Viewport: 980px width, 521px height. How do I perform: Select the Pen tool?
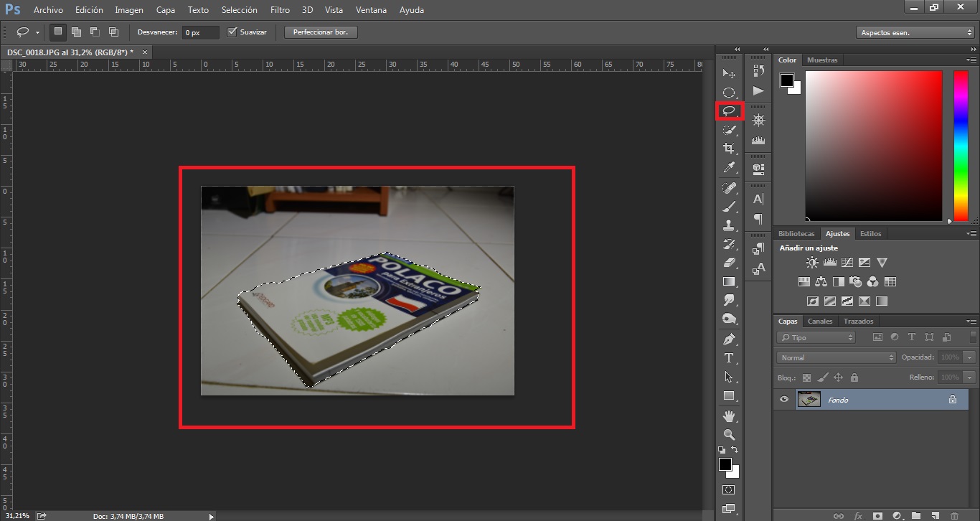click(729, 339)
